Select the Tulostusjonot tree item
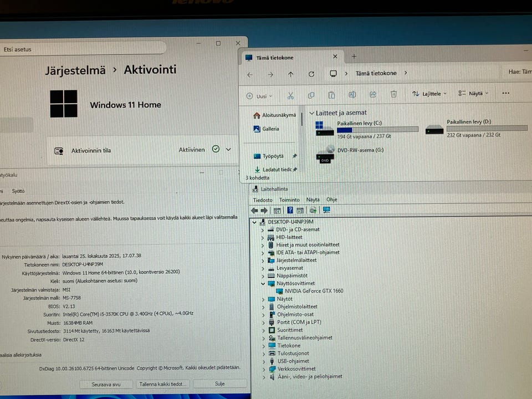 click(293, 354)
